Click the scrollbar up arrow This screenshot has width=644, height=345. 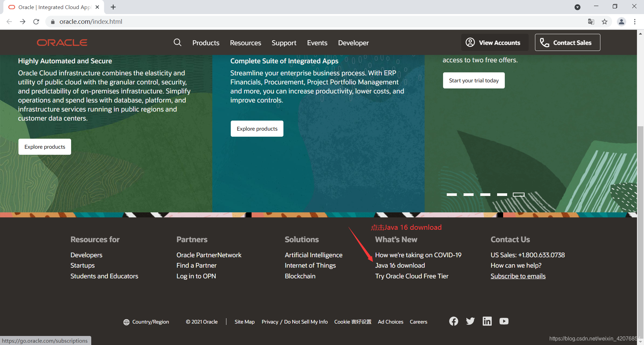pyautogui.click(x=640, y=33)
